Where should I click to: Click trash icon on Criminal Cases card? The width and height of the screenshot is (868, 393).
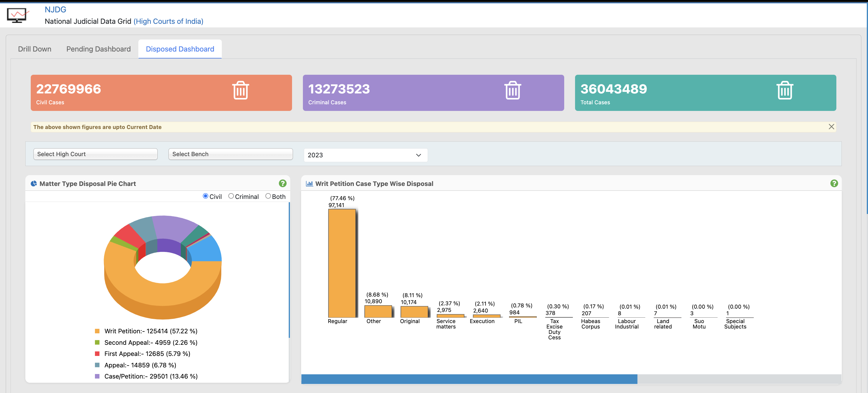[512, 90]
